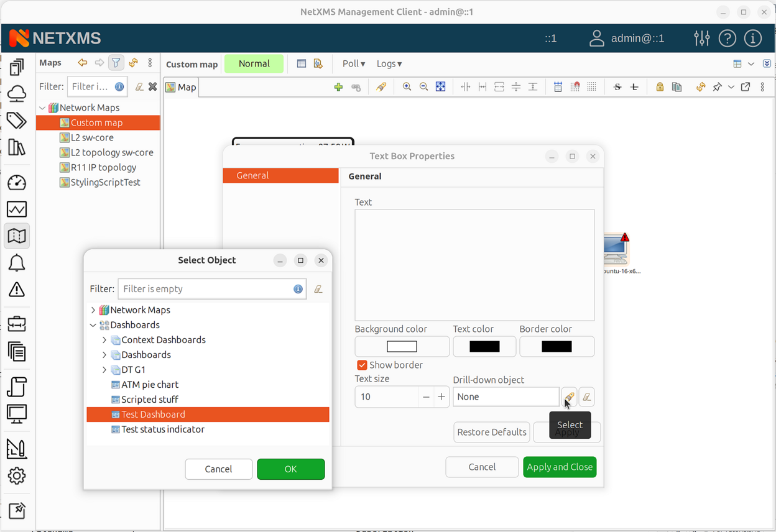This screenshot has width=776, height=532.
Task: Click the green plus add object icon
Action: (x=338, y=87)
